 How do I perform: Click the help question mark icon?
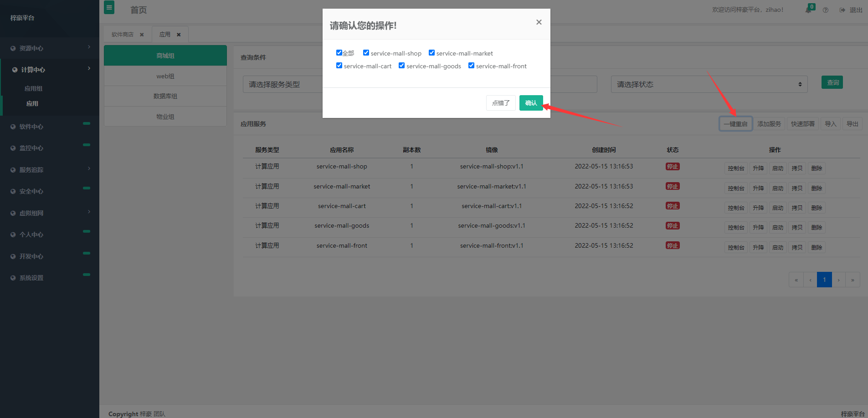826,10
